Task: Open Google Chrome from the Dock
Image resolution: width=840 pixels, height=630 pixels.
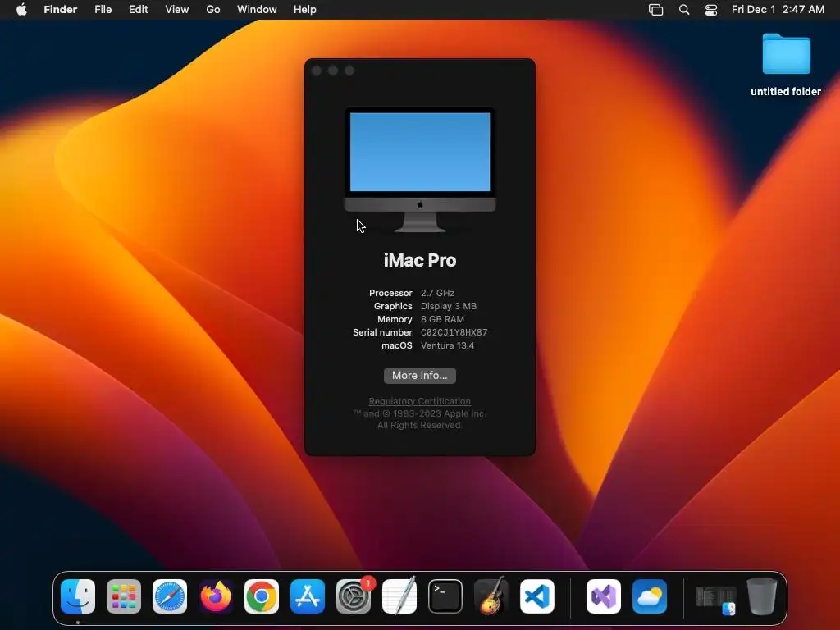Action: [262, 596]
